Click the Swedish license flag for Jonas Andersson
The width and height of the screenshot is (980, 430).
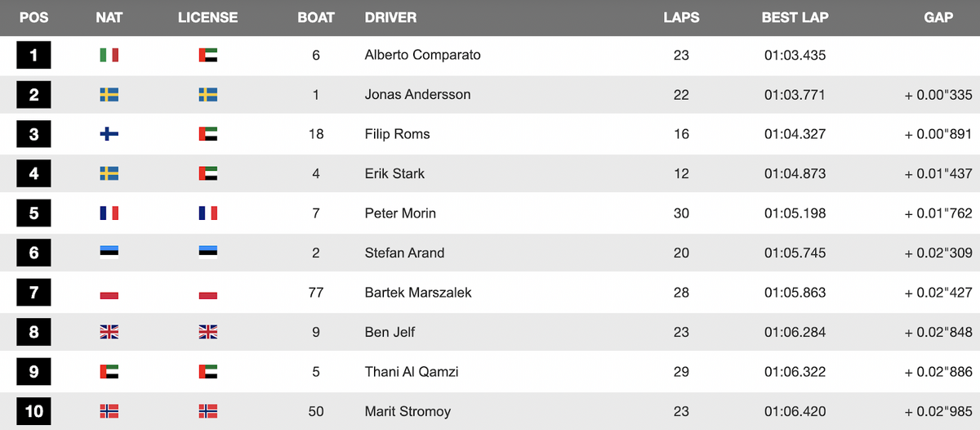[207, 95]
